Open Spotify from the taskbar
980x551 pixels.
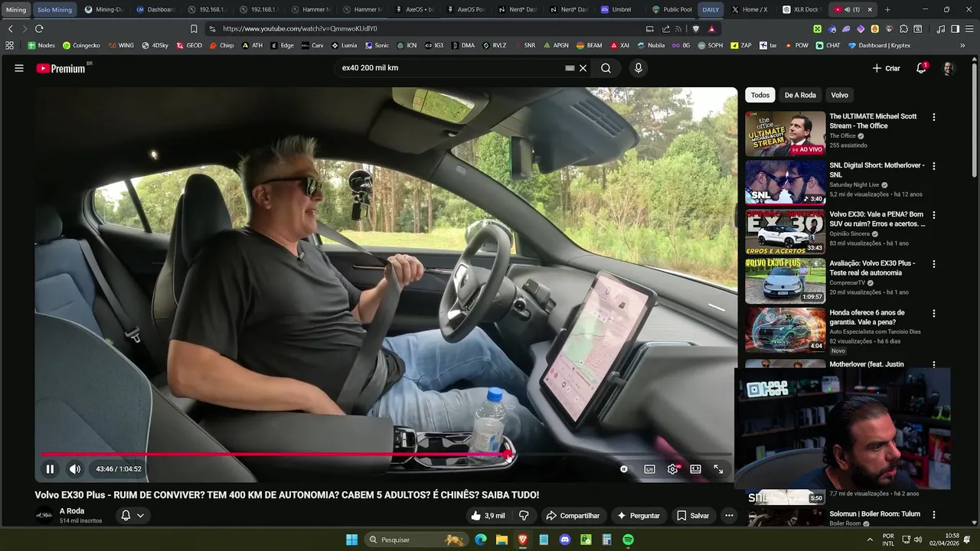pos(628,540)
